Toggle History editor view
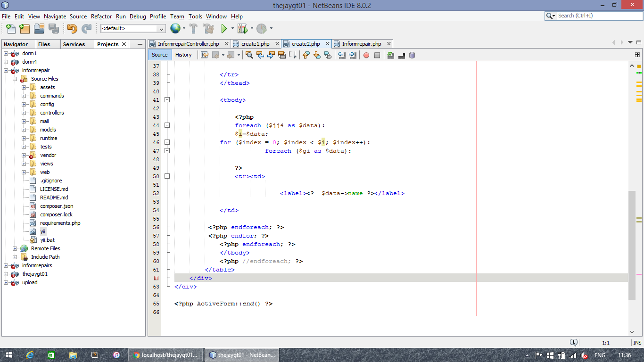This screenshot has height=362, width=644. 183,55
